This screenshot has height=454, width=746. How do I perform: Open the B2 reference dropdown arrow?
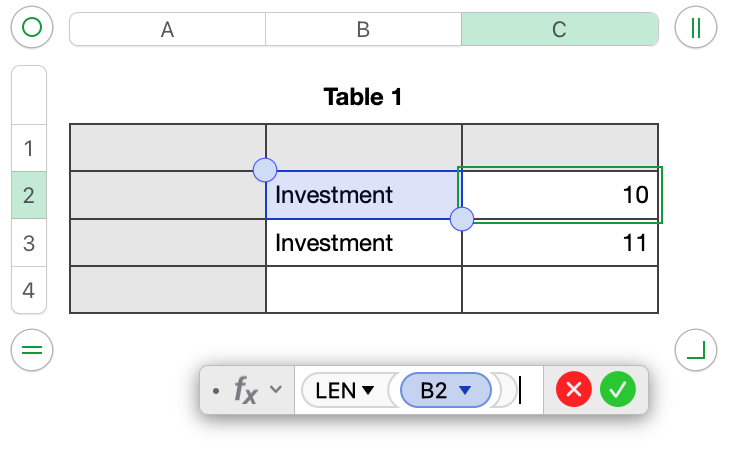(x=464, y=391)
